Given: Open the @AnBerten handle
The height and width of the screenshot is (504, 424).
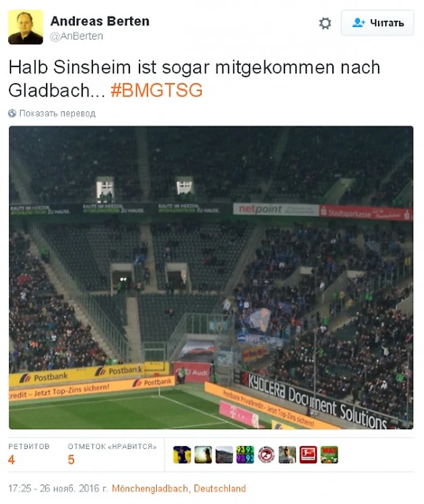Looking at the screenshot, I should point(77,36).
